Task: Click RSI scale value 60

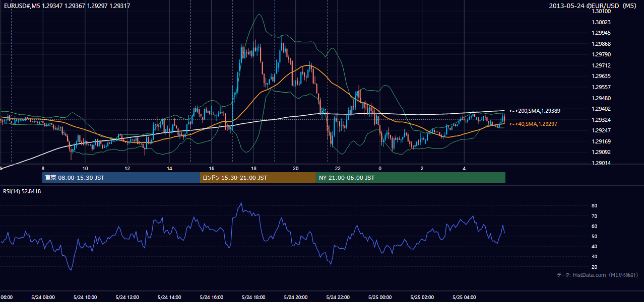Action: pos(594,226)
